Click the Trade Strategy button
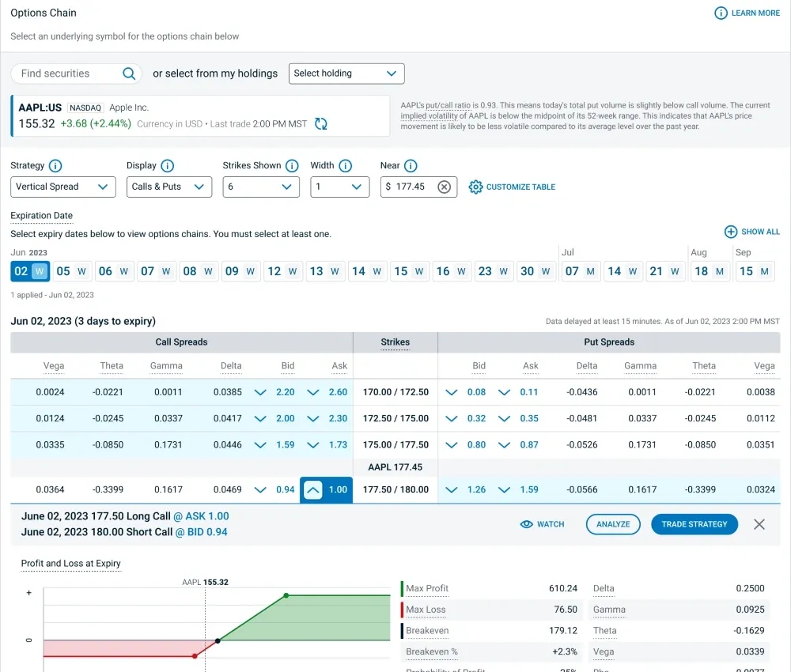 pos(694,524)
